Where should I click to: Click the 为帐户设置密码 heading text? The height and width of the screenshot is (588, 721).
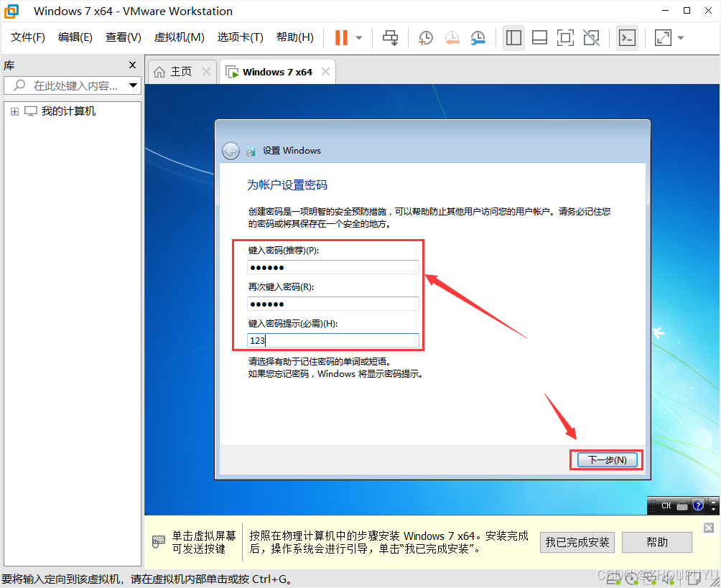pyautogui.click(x=287, y=185)
